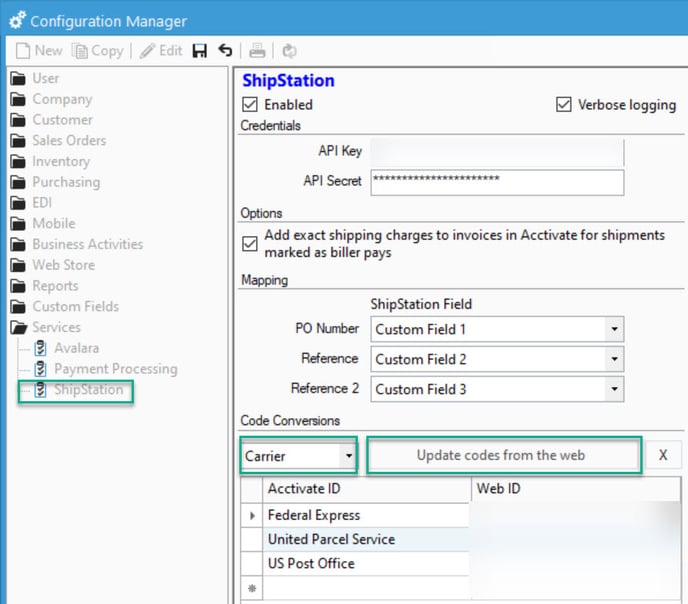
Task: Click the Web ID column header
Action: pyautogui.click(x=576, y=489)
